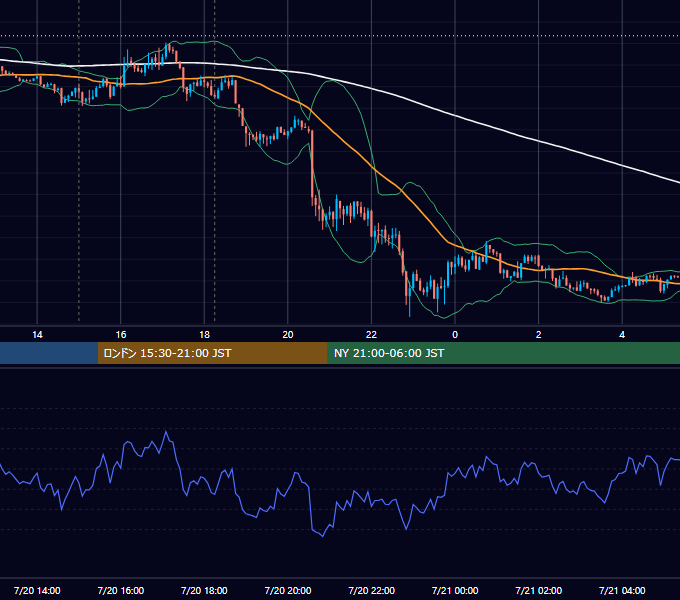Click the 7/20 14:00 time label
The width and height of the screenshot is (680, 600).
tap(37, 590)
